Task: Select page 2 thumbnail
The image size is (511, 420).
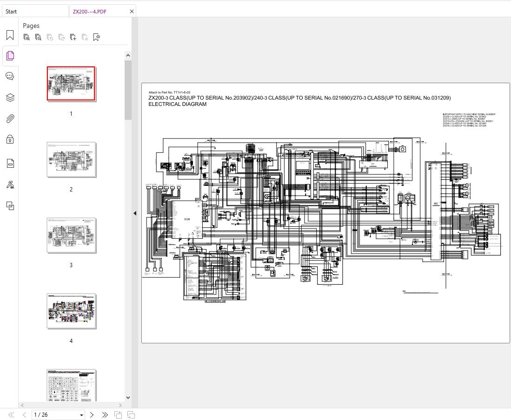Action: click(x=71, y=159)
